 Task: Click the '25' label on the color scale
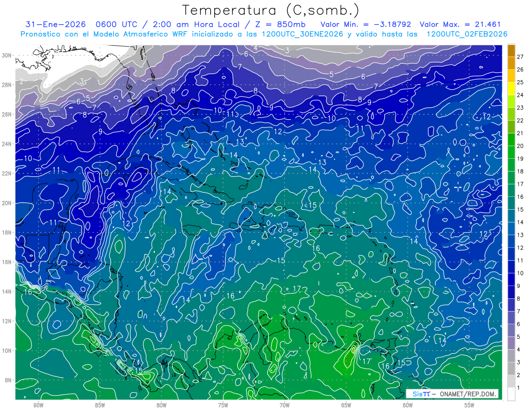(x=520, y=82)
